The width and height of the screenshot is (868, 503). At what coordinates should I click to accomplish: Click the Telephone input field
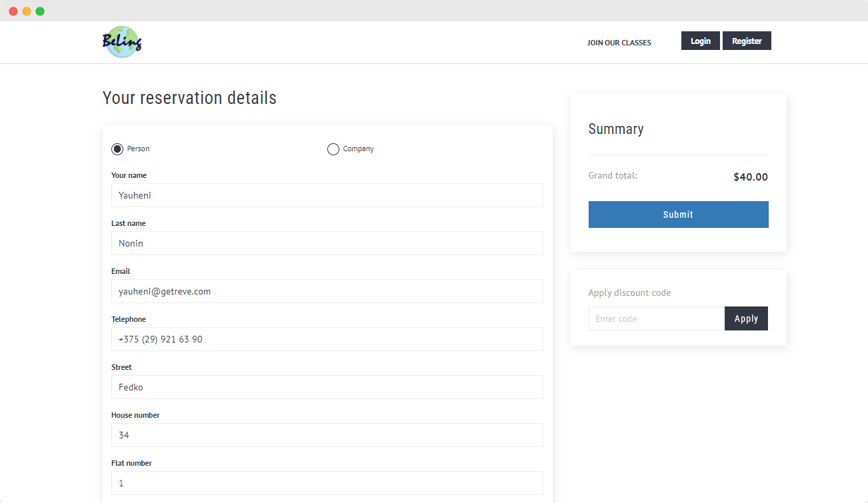327,339
